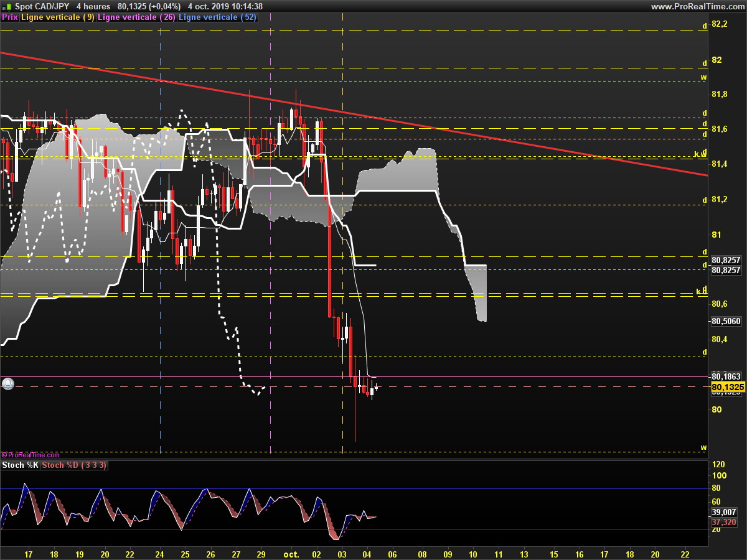Screen dimensions: 747x560
Task: Open the www.ProRealTime.com link
Action: (697, 6)
